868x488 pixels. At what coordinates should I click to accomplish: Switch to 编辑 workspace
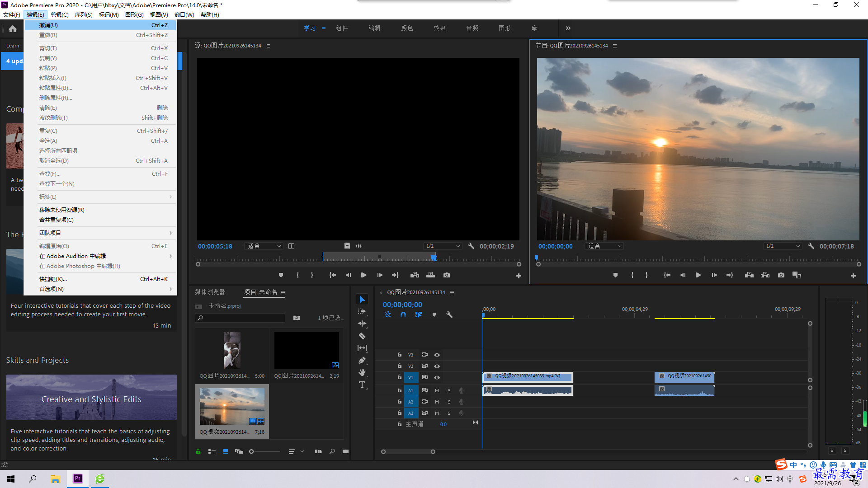coord(374,28)
